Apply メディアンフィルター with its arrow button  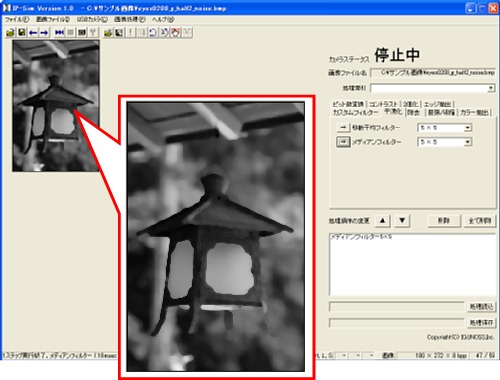tap(343, 142)
